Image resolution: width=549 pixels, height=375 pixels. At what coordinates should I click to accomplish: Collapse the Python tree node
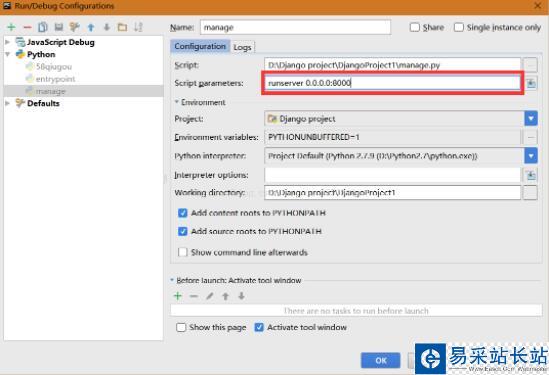8,54
